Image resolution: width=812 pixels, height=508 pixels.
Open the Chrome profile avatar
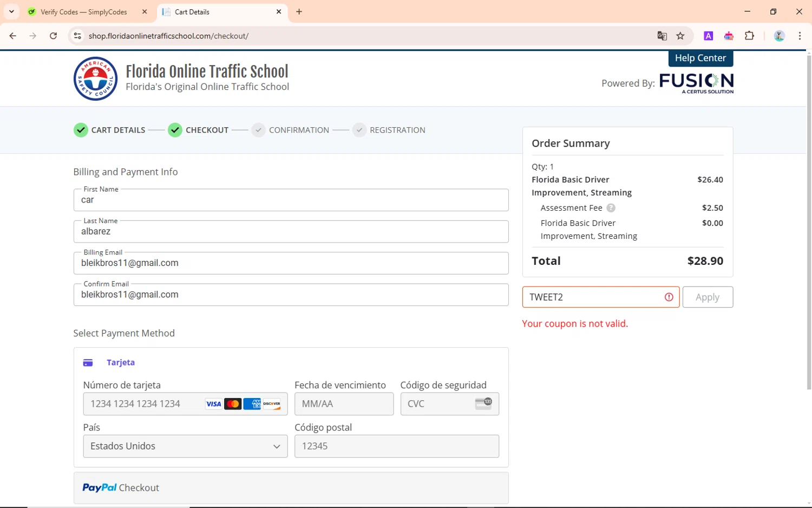(x=779, y=36)
